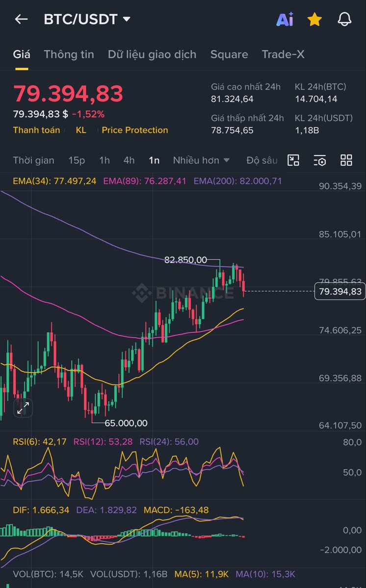Open the price alert bell icon

(x=344, y=19)
